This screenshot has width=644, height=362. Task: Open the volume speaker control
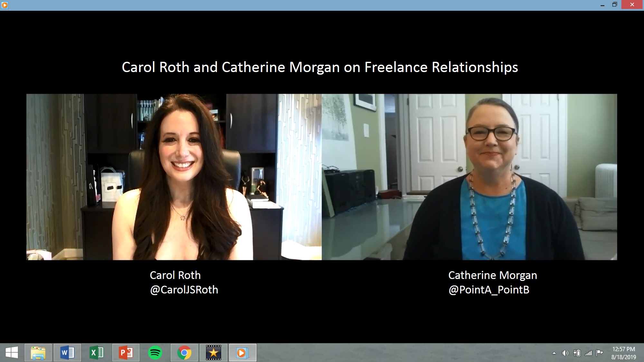(x=565, y=353)
